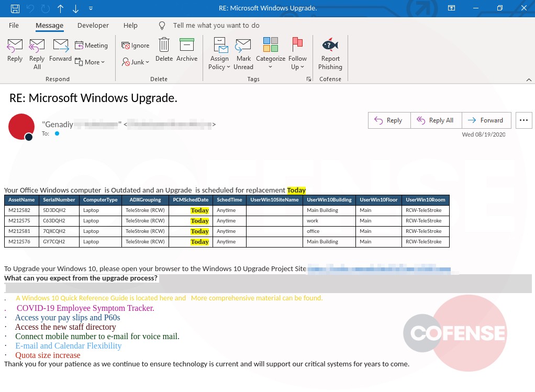Viewport: 535px width, 392px height.
Task: Click Reply button in message header
Action: point(389,120)
